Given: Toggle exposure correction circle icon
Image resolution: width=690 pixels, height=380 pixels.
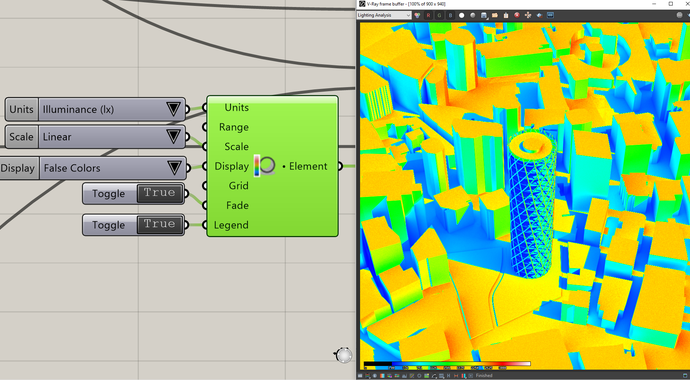Looking at the screenshot, I should coord(419,376).
